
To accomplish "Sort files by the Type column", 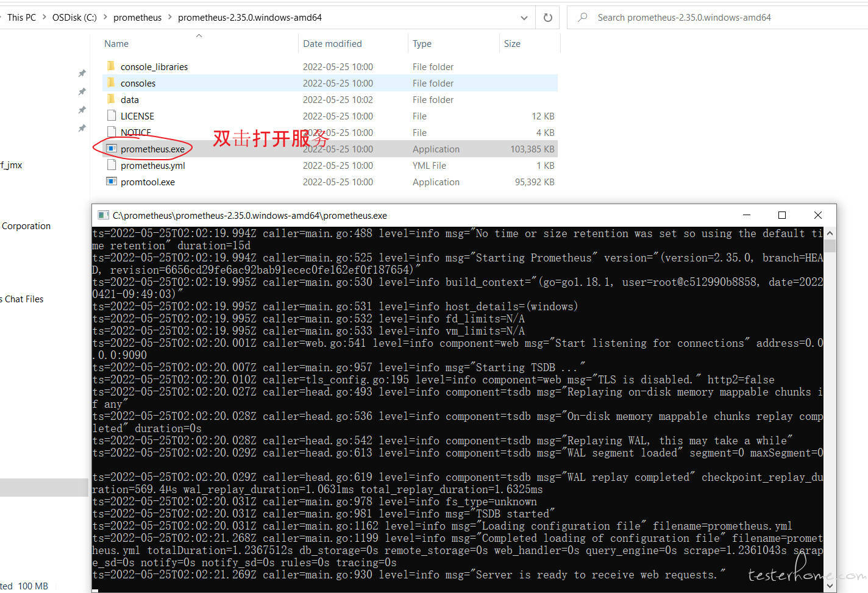I will (422, 44).
